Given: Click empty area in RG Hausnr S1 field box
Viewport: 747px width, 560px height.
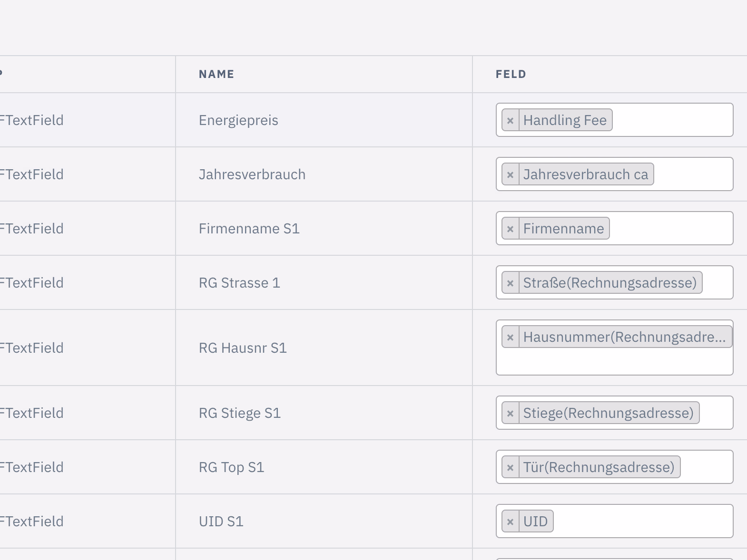Looking at the screenshot, I should pyautogui.click(x=614, y=362).
